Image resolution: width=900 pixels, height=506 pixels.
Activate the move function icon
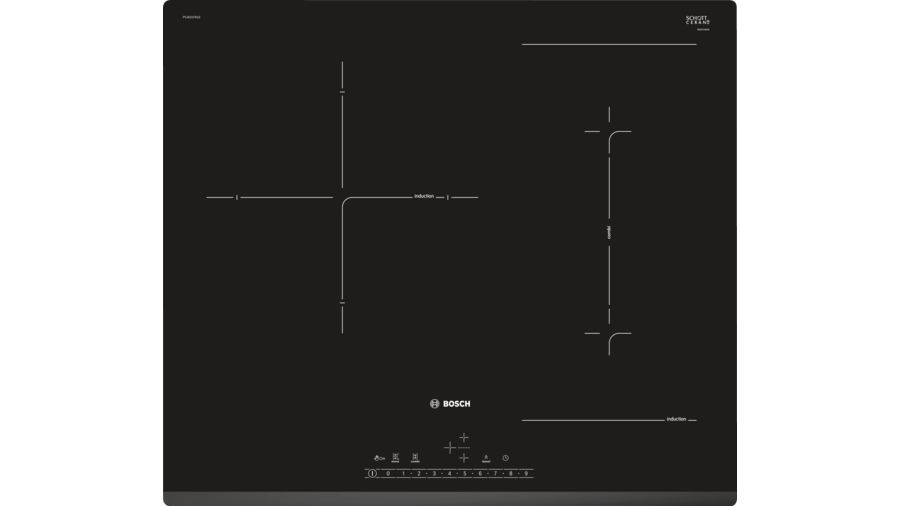coord(396,457)
